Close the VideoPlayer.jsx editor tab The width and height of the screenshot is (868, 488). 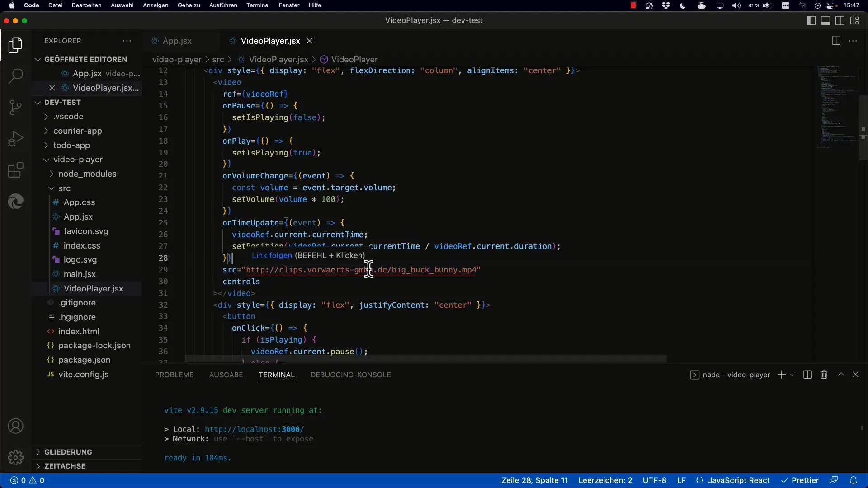tap(310, 41)
